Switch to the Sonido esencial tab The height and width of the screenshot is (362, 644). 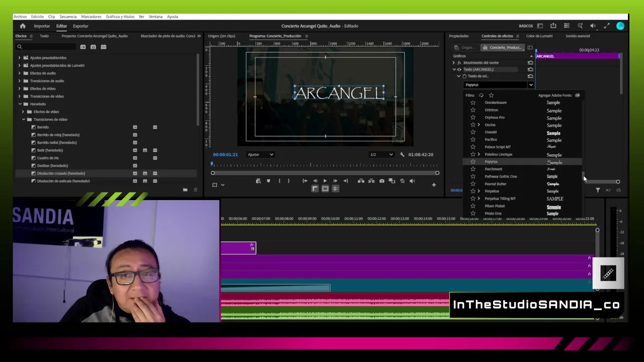click(x=578, y=36)
